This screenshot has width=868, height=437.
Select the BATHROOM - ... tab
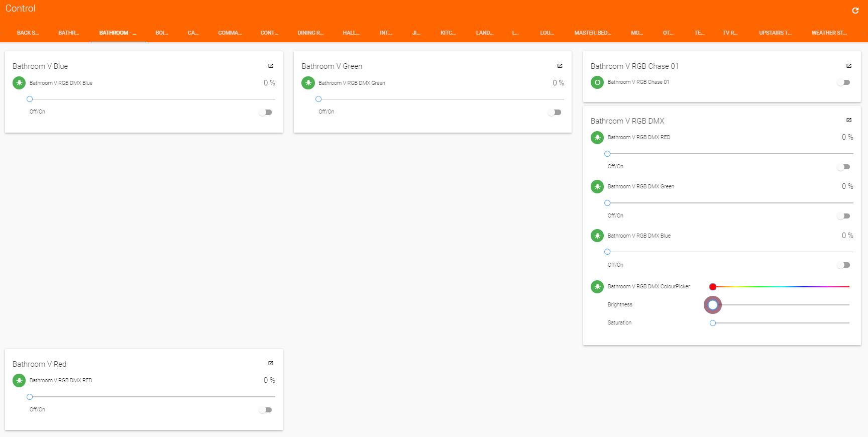click(x=118, y=33)
